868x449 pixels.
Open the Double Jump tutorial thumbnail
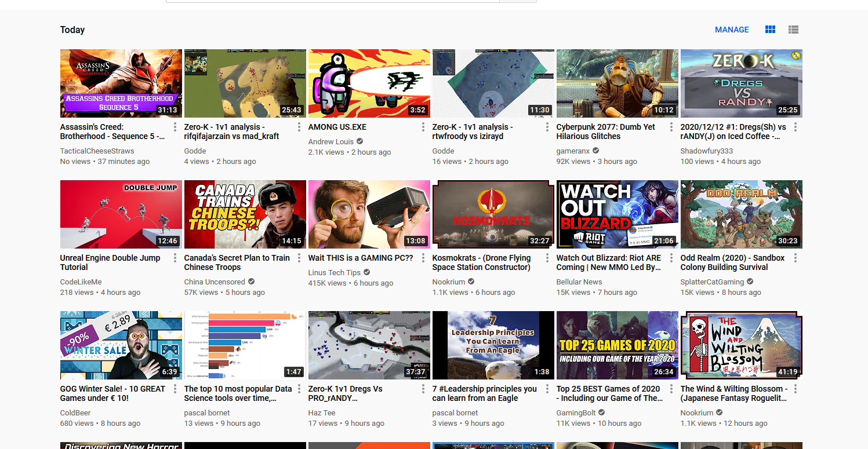[121, 214]
